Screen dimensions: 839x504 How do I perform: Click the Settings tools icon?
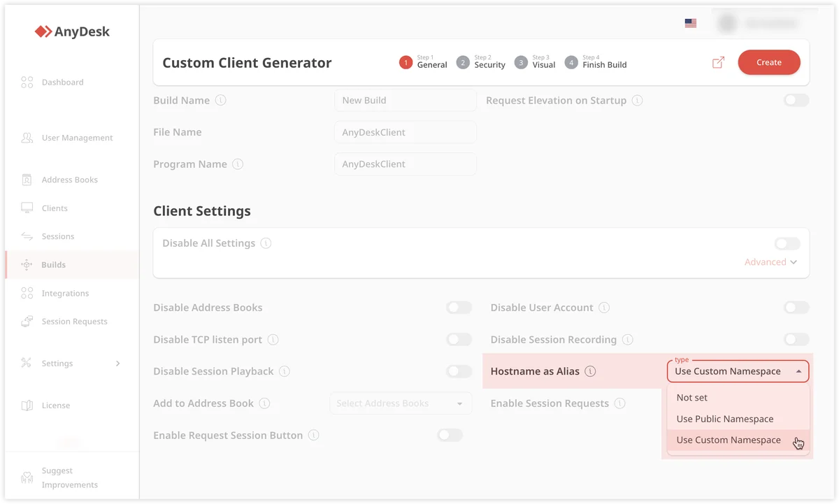(x=27, y=363)
